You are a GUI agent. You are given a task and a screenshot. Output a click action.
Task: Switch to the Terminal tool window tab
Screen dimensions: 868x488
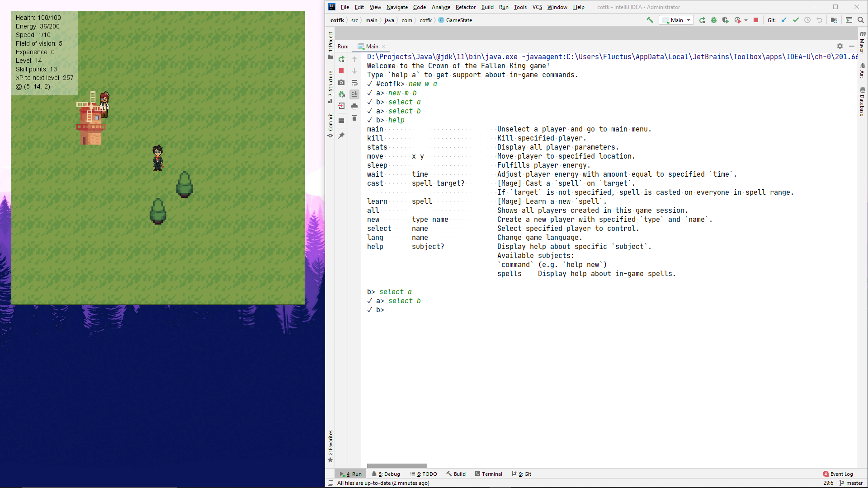489,474
